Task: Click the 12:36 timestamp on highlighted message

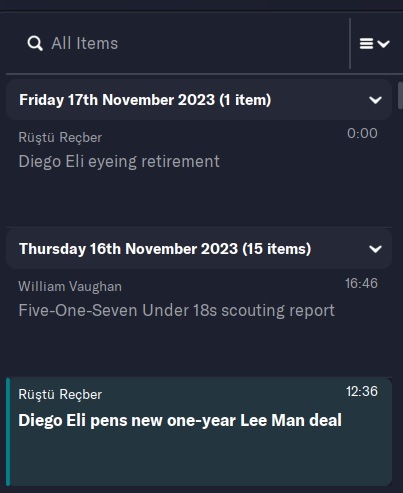Action: [362, 391]
